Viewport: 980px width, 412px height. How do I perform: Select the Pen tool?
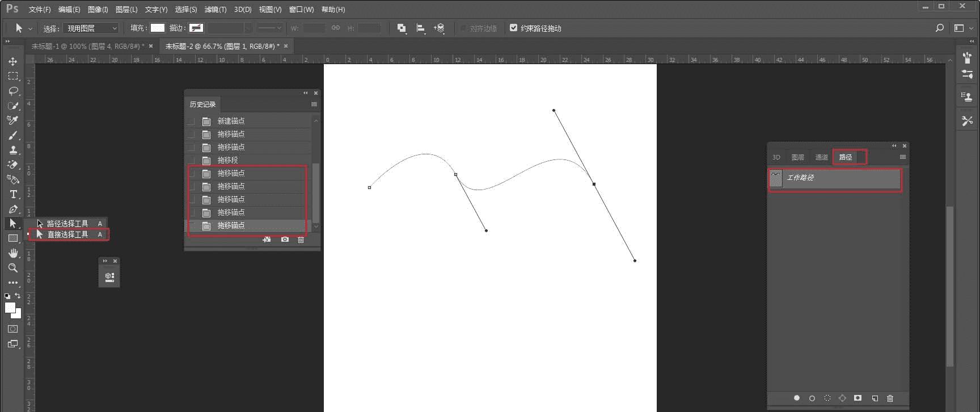pos(12,209)
